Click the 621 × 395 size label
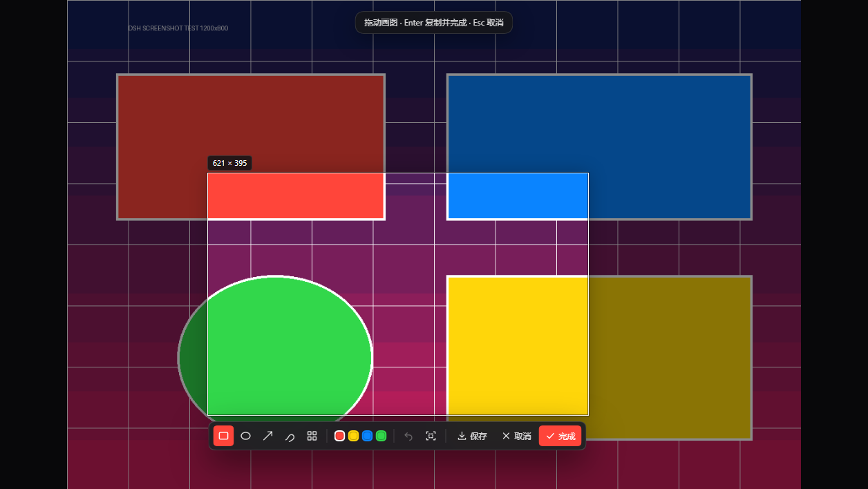The width and height of the screenshot is (868, 489). click(x=229, y=163)
